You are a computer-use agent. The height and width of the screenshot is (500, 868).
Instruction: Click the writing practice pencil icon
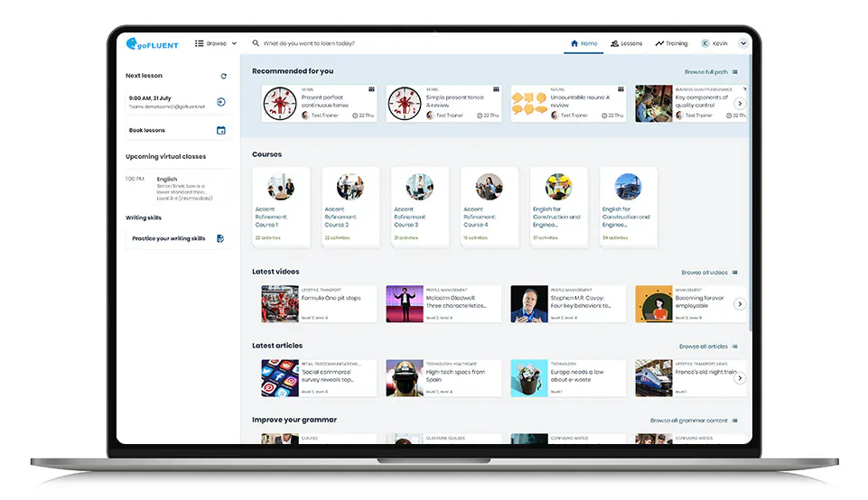[x=220, y=238]
